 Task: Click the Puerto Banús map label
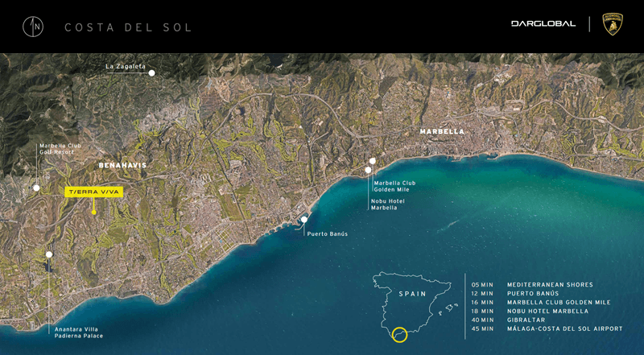[328, 233]
